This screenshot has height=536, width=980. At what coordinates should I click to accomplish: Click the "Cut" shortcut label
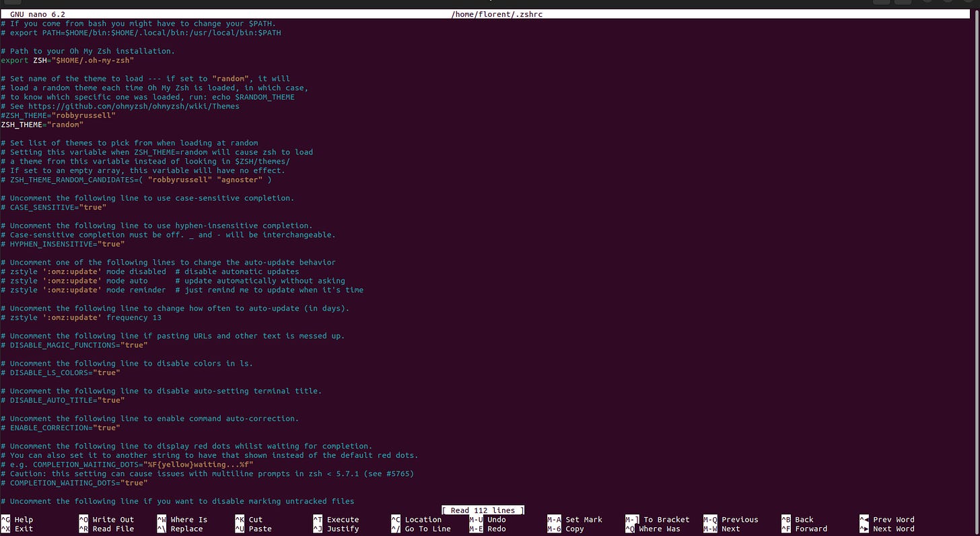[256, 520]
